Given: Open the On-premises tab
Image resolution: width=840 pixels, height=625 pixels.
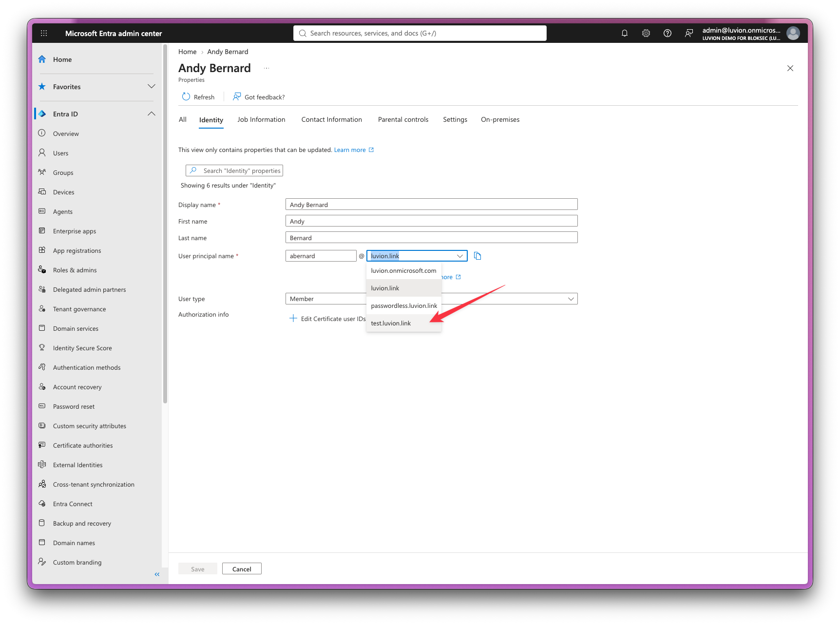Looking at the screenshot, I should click(500, 119).
